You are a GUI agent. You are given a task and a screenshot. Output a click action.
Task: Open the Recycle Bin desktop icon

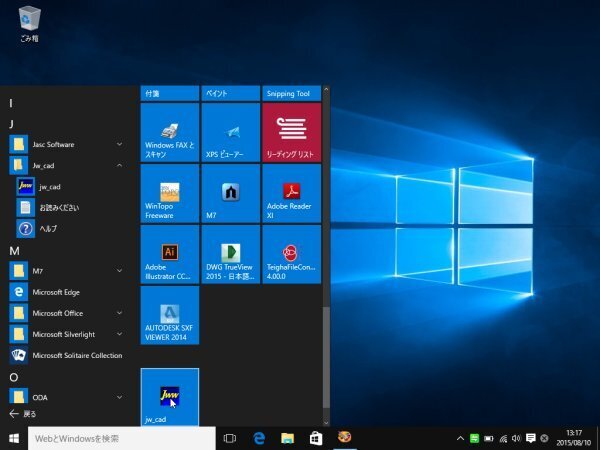(29, 24)
